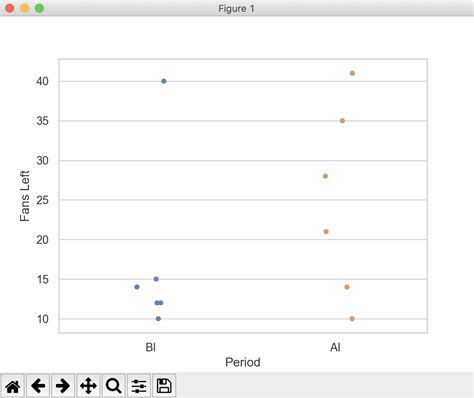This screenshot has height=398, width=474.
Task: Go back to previous view arrow
Action: (x=38, y=386)
